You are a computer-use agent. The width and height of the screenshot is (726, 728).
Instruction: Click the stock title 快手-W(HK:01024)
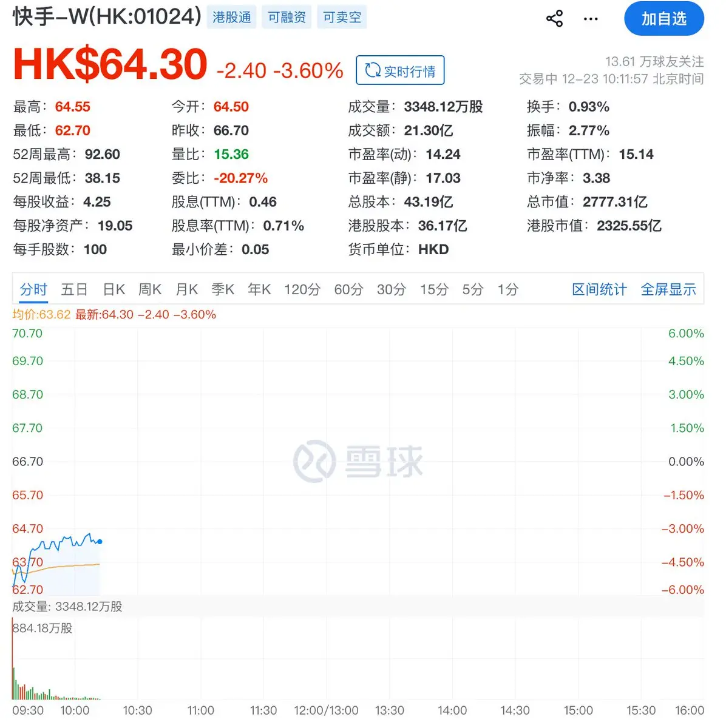click(107, 16)
